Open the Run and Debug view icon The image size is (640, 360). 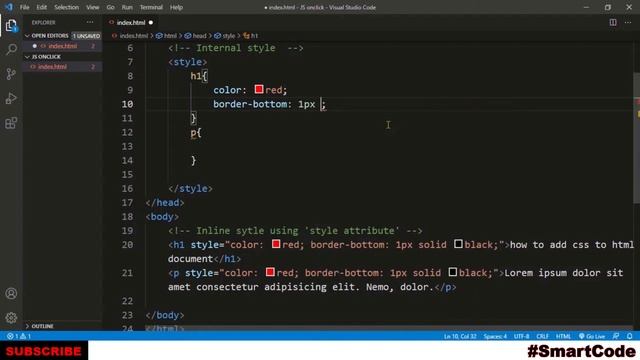[x=11, y=98]
